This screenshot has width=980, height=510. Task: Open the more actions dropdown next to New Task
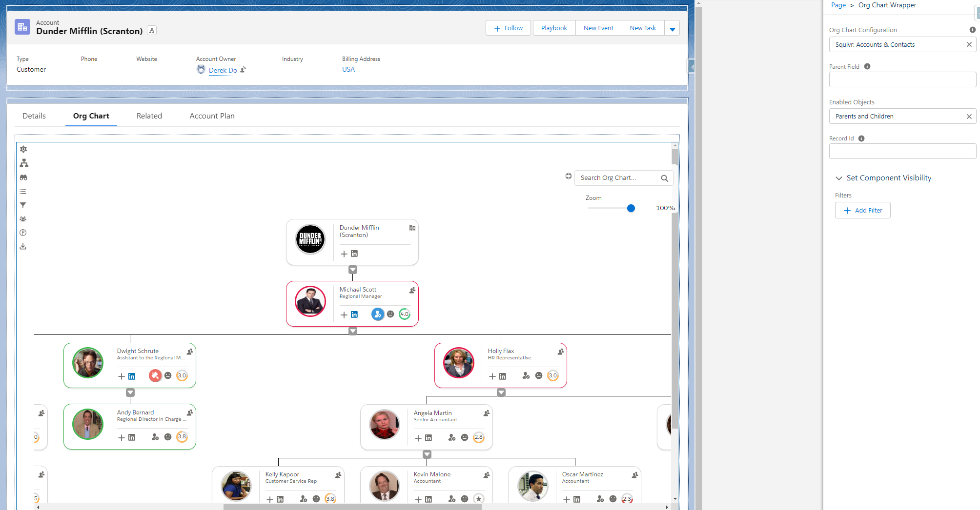tap(672, 28)
